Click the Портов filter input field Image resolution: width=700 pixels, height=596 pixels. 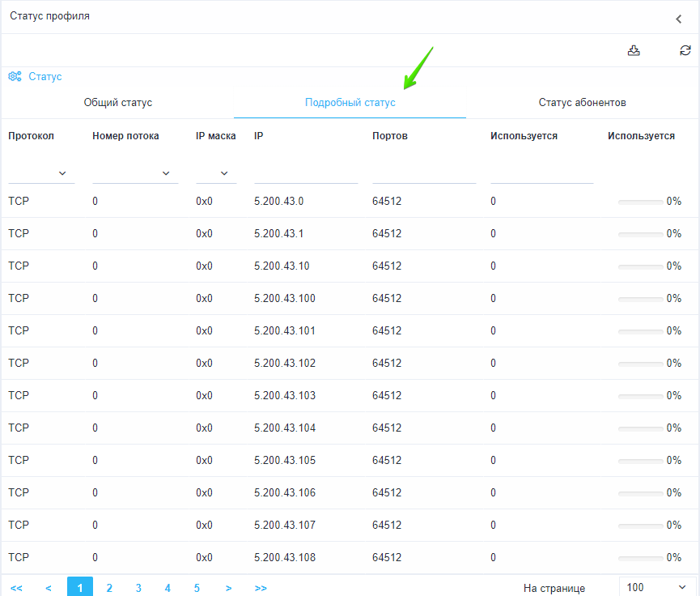(423, 172)
